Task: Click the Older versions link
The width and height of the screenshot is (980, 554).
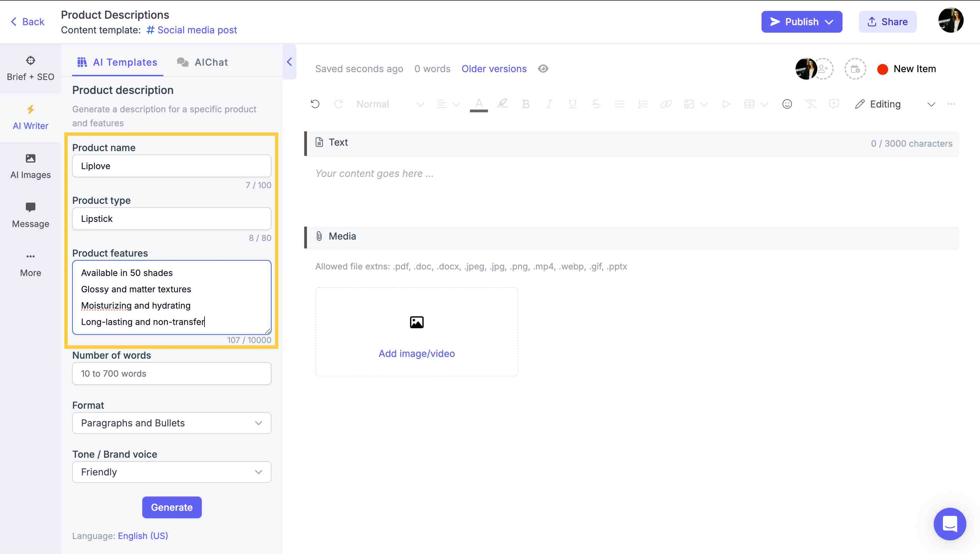Action: tap(493, 68)
